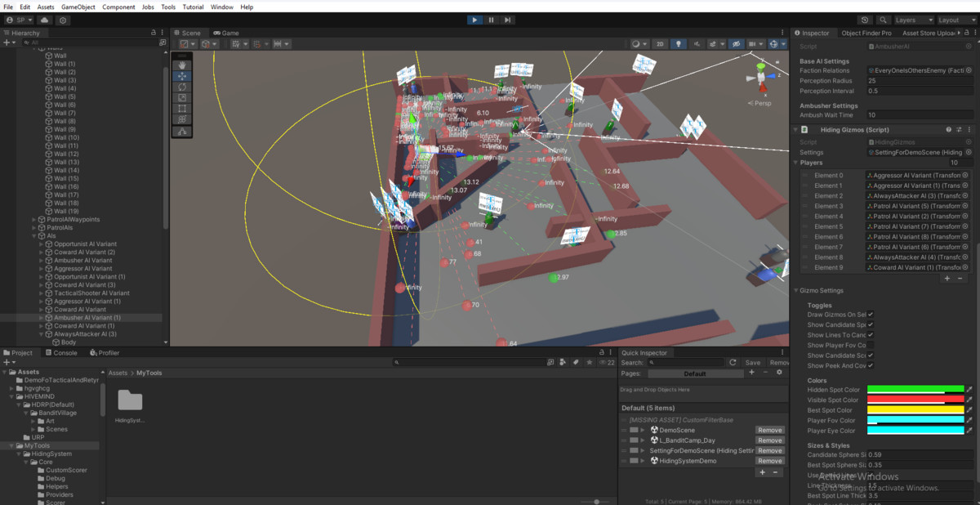The image size is (980, 505).
Task: Collapse the Gizmo Settings section
Action: pyautogui.click(x=796, y=290)
